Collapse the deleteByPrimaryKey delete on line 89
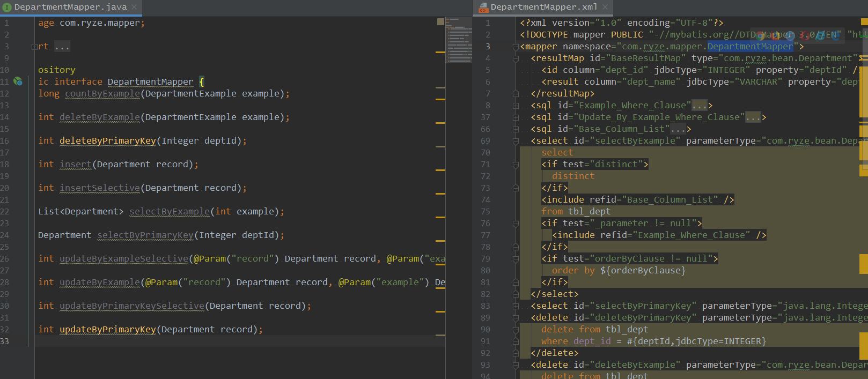Image resolution: width=868 pixels, height=379 pixels. [516, 318]
